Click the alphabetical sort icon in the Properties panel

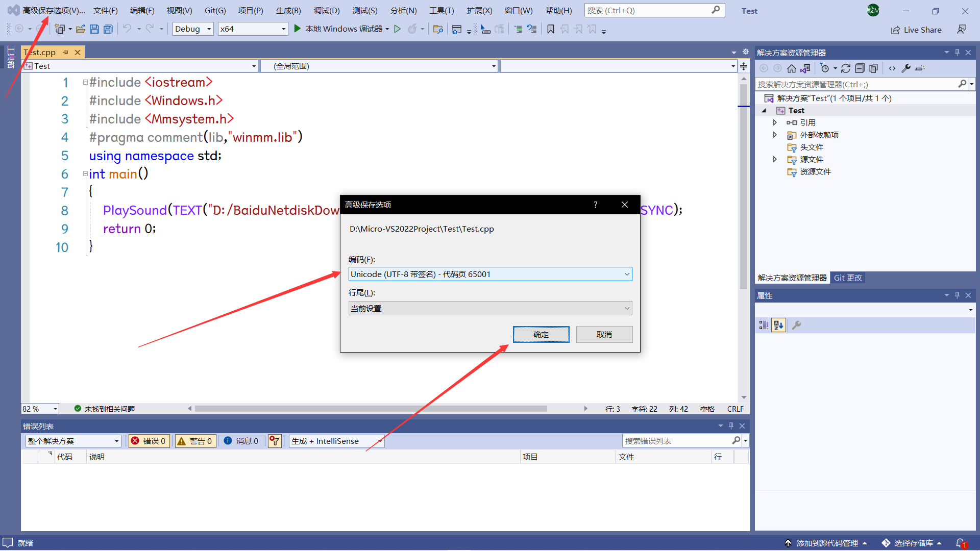(x=778, y=325)
